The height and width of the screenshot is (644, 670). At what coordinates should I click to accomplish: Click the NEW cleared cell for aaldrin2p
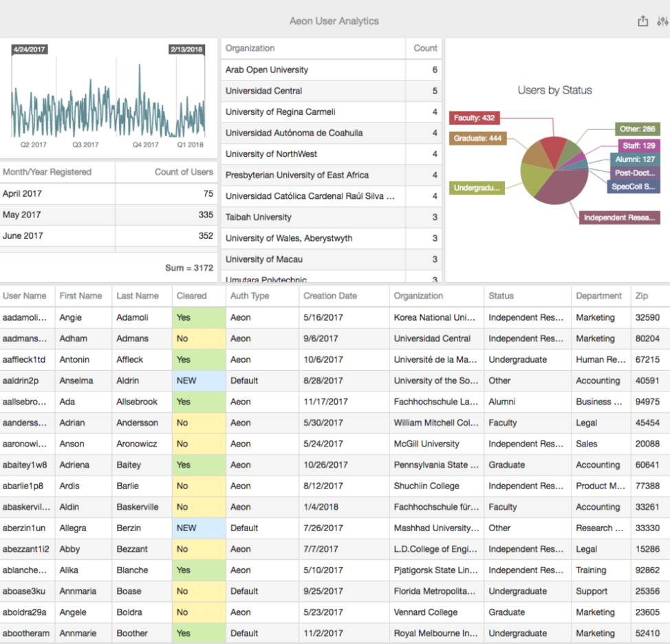coord(198,380)
